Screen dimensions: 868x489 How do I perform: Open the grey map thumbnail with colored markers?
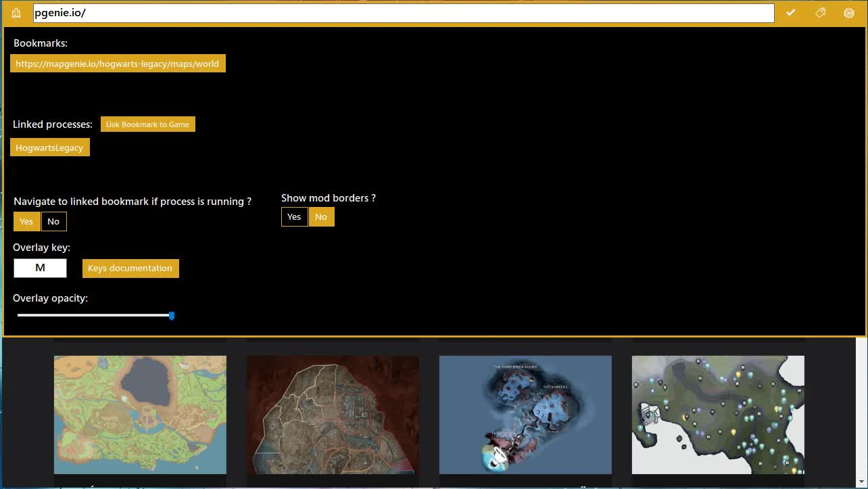(718, 415)
